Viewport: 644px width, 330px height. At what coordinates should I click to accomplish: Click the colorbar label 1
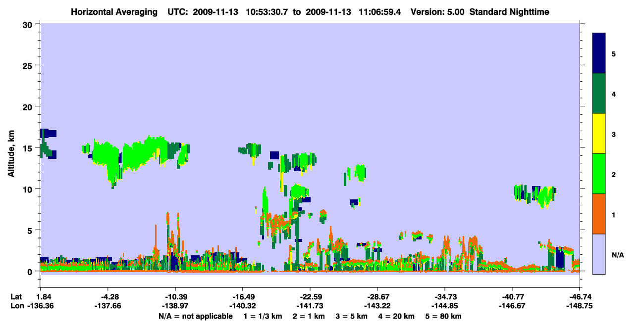point(613,214)
